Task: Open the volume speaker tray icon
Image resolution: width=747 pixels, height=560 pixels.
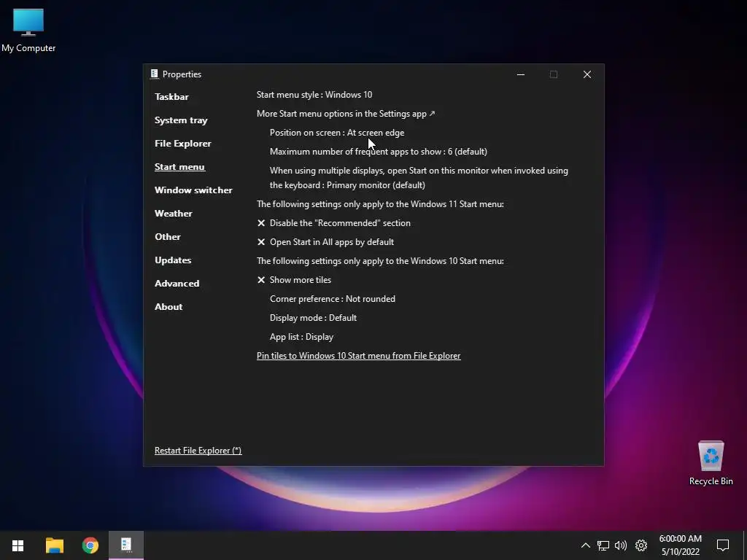Action: (621, 545)
